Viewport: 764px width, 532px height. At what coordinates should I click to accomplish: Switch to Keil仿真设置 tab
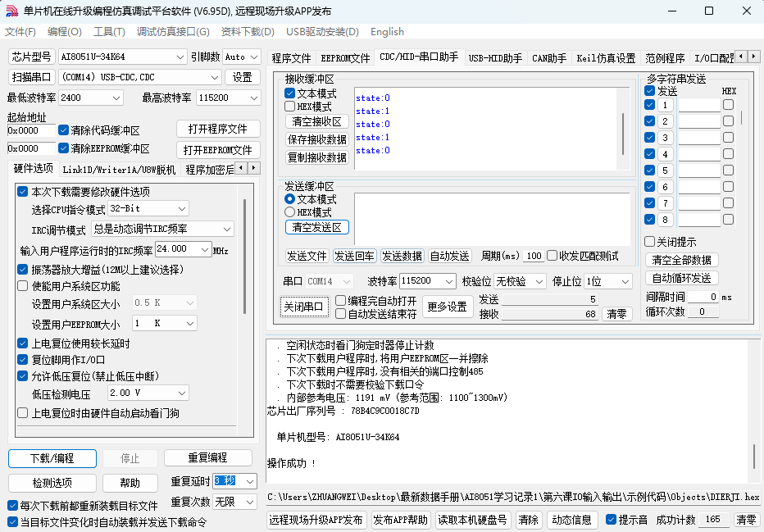point(606,58)
